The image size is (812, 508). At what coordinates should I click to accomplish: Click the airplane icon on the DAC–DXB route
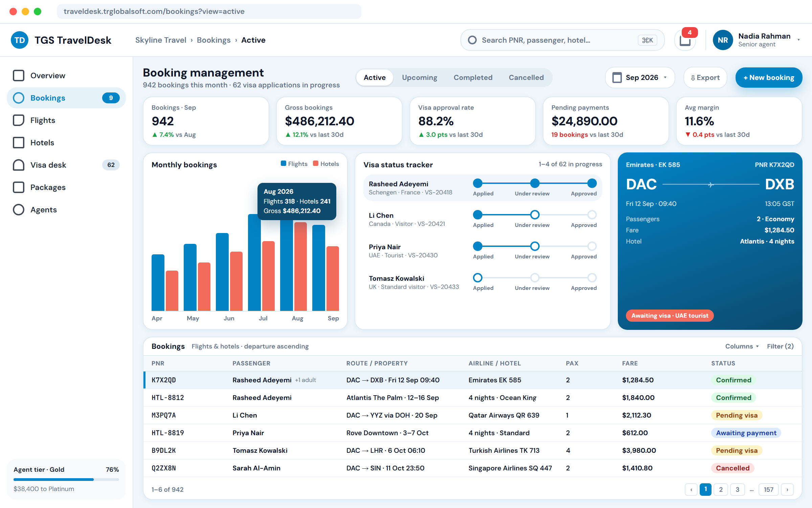point(711,185)
